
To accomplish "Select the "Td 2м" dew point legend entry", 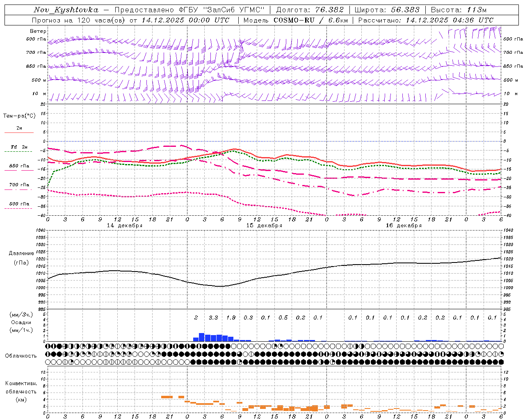I will pos(19,147).
